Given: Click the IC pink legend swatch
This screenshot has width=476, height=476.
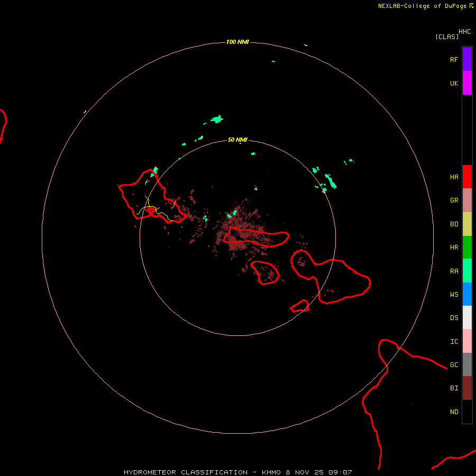Looking at the screenshot, I should tap(467, 341).
